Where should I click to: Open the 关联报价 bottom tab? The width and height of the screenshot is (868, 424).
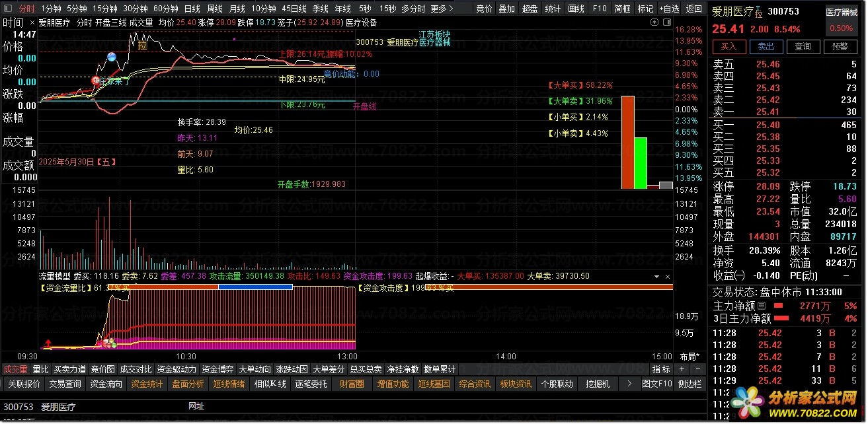(x=23, y=384)
